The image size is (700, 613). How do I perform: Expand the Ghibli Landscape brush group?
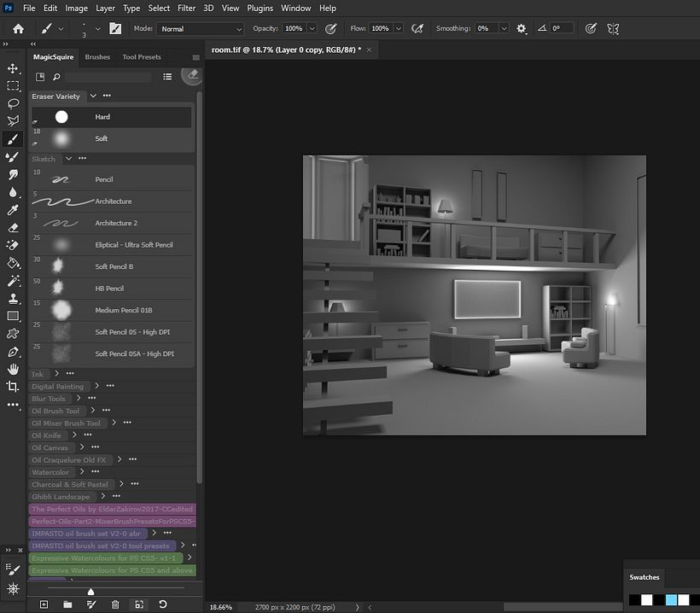pyautogui.click(x=103, y=496)
